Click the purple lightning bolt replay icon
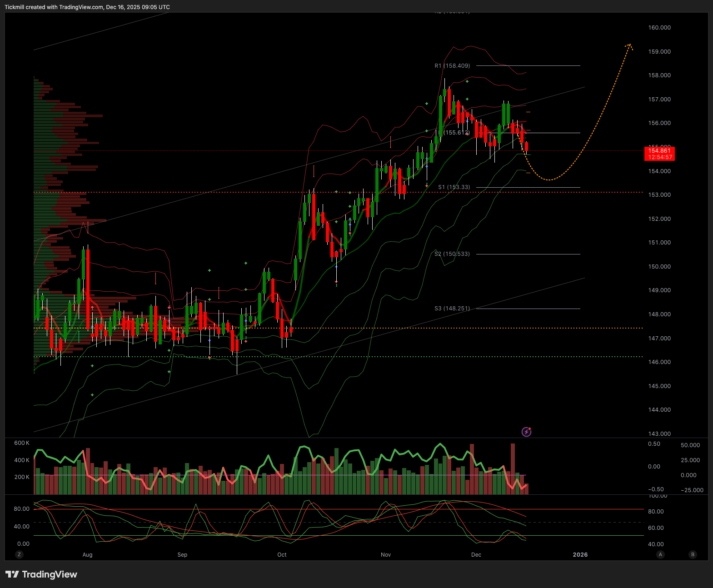 coord(526,432)
